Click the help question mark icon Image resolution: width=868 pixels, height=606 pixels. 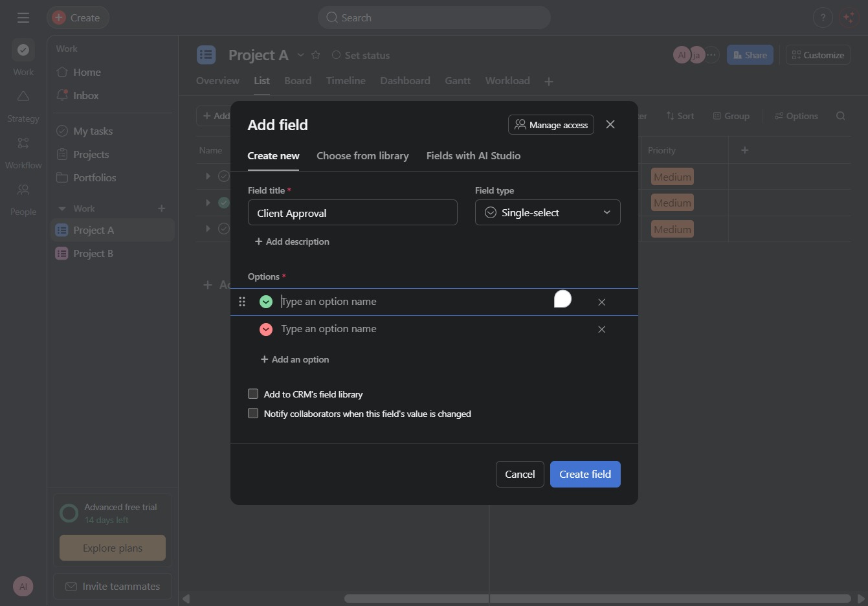(823, 17)
